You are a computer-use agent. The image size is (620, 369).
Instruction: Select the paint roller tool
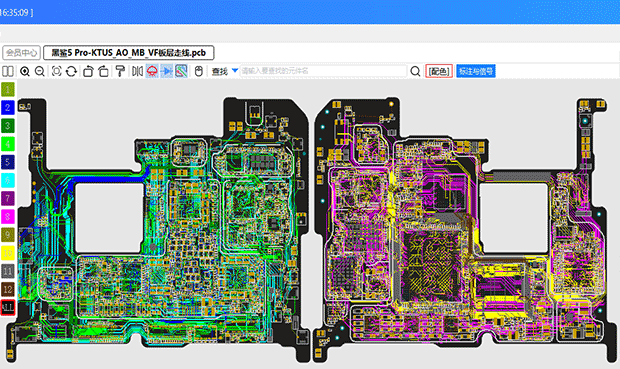[x=120, y=72]
